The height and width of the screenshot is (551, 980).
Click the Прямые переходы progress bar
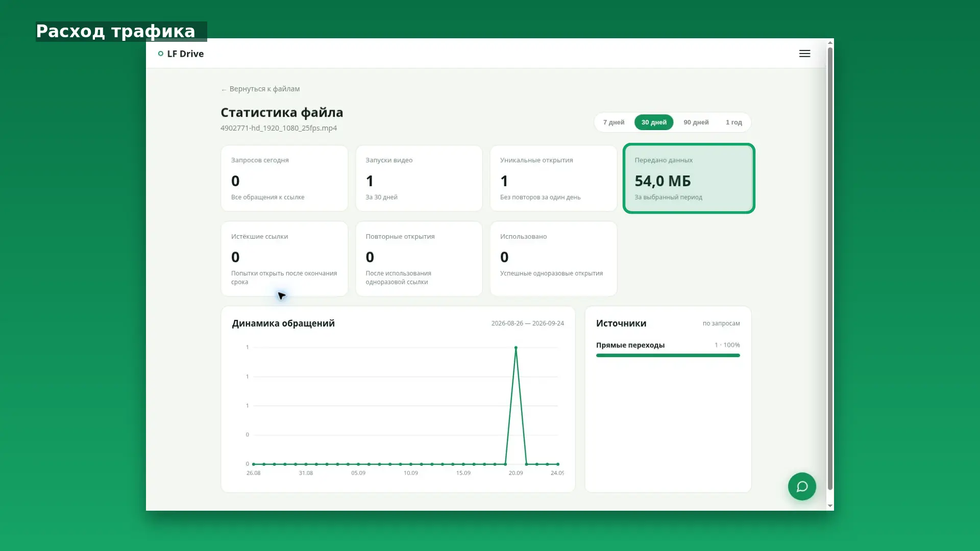(668, 355)
